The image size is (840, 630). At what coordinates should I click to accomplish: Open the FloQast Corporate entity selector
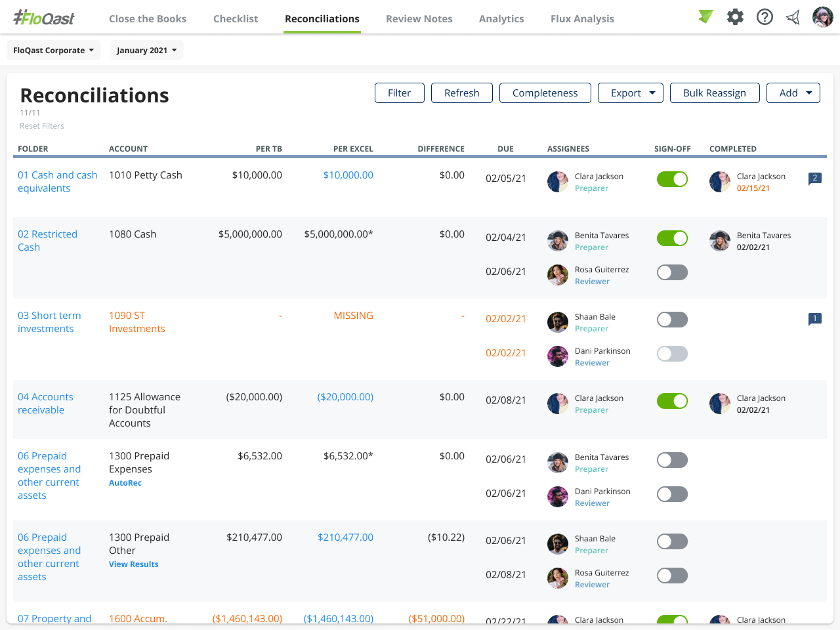click(x=52, y=50)
